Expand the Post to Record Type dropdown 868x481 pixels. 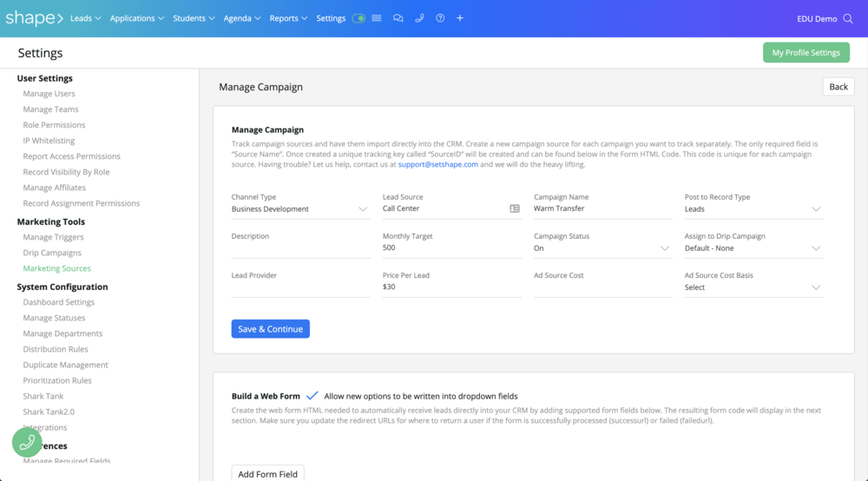(x=754, y=209)
